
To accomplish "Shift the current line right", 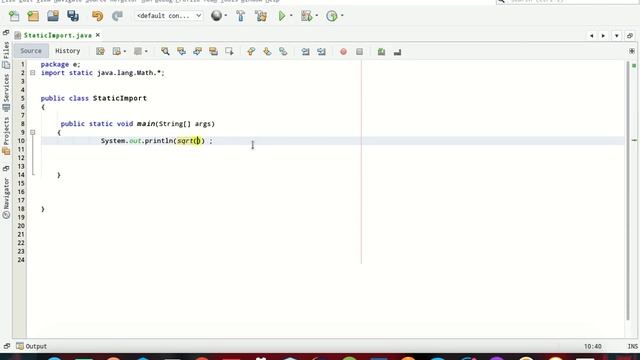I will 321,51.
